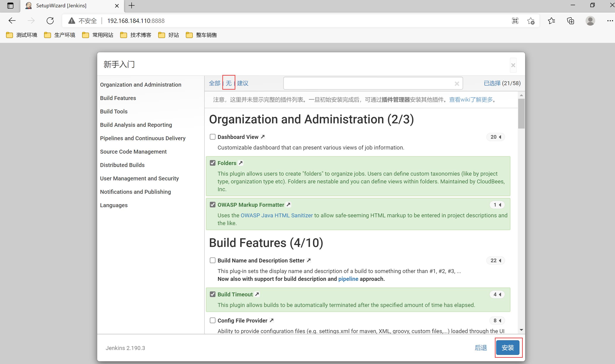This screenshot has height=364, width=615.
Task: Open the 生产环境 bookmark folder
Action: 60,35
